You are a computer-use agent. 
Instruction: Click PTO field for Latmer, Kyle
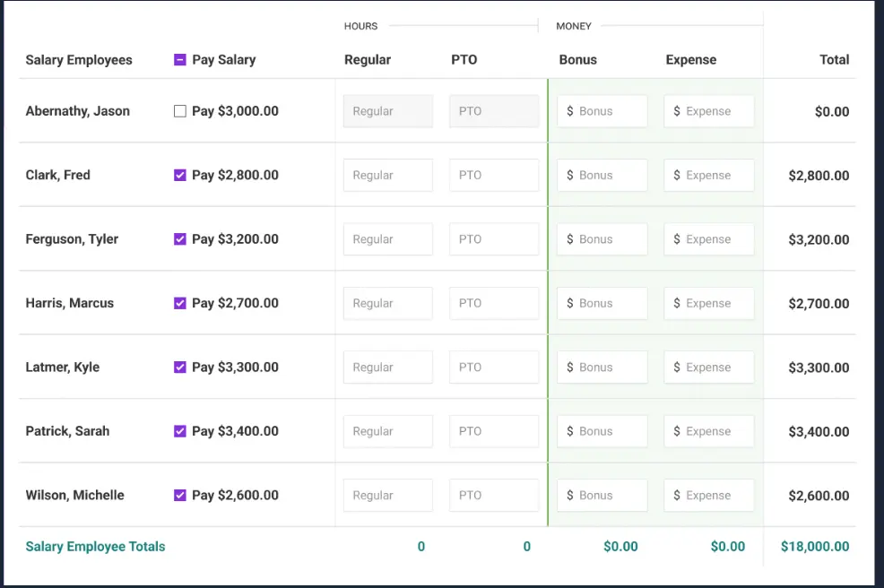[x=494, y=367]
